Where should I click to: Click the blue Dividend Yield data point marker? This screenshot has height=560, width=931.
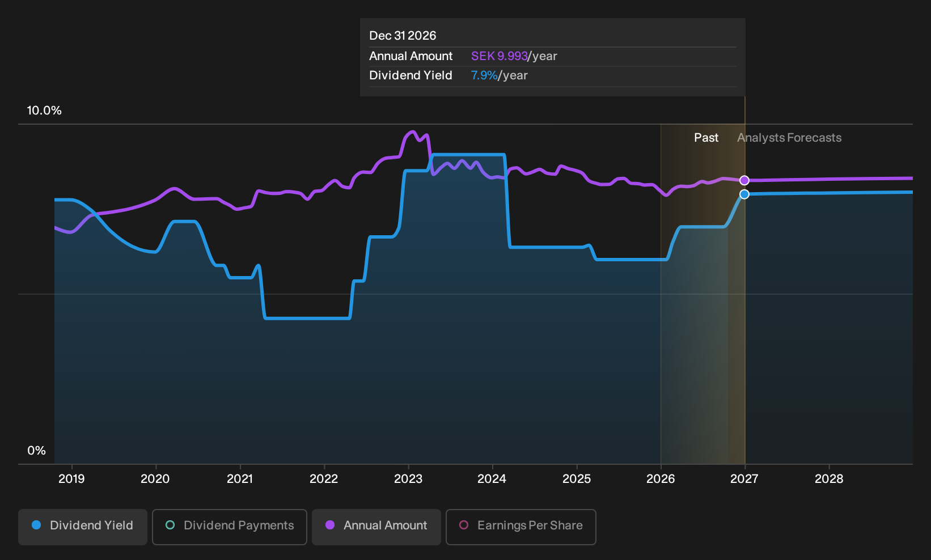[x=744, y=194]
